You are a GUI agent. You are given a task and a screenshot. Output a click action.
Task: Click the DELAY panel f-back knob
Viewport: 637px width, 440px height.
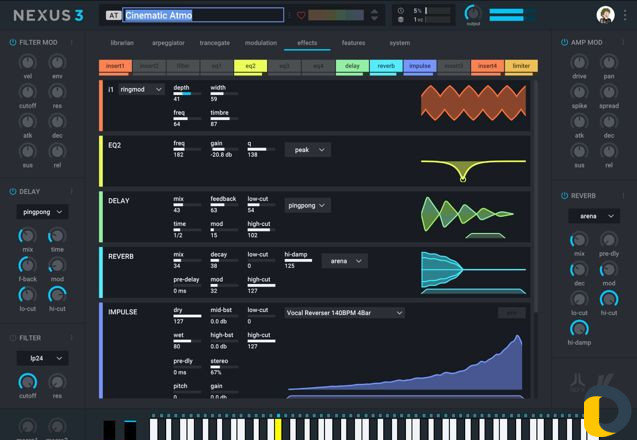pos(27,265)
